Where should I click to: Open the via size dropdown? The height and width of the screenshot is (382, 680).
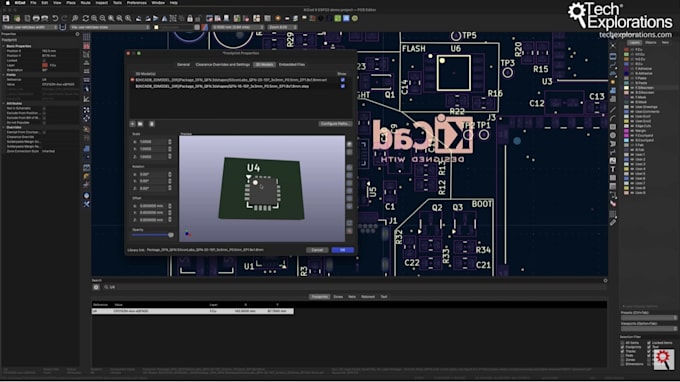click(x=109, y=27)
